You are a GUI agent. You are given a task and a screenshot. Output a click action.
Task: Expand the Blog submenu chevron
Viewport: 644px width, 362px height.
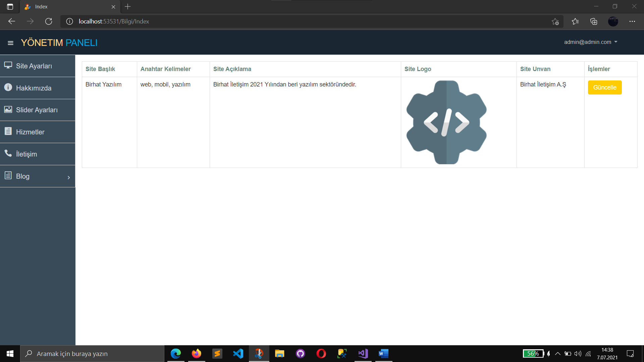pos(69,177)
